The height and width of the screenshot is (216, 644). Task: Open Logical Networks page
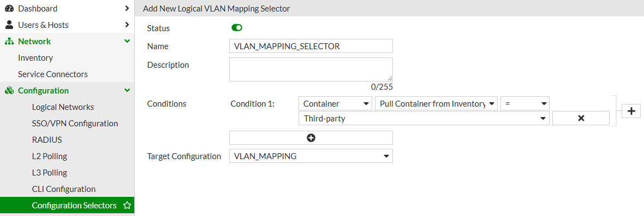63,107
